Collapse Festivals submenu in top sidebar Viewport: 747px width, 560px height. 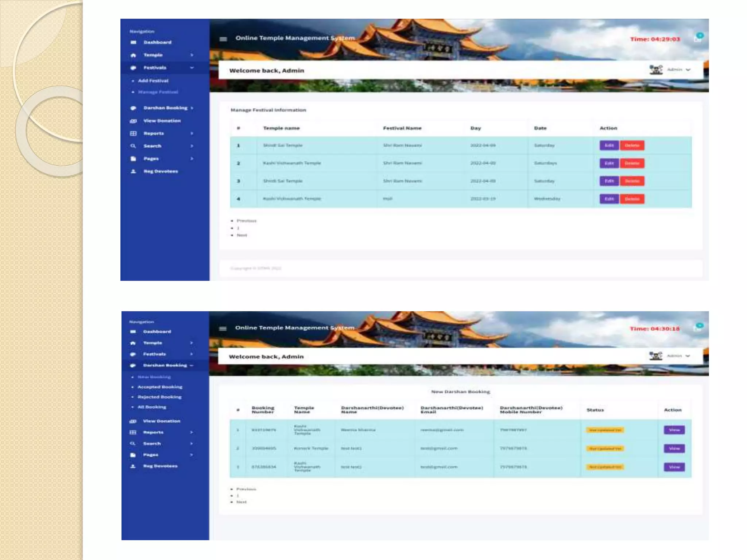(x=192, y=68)
